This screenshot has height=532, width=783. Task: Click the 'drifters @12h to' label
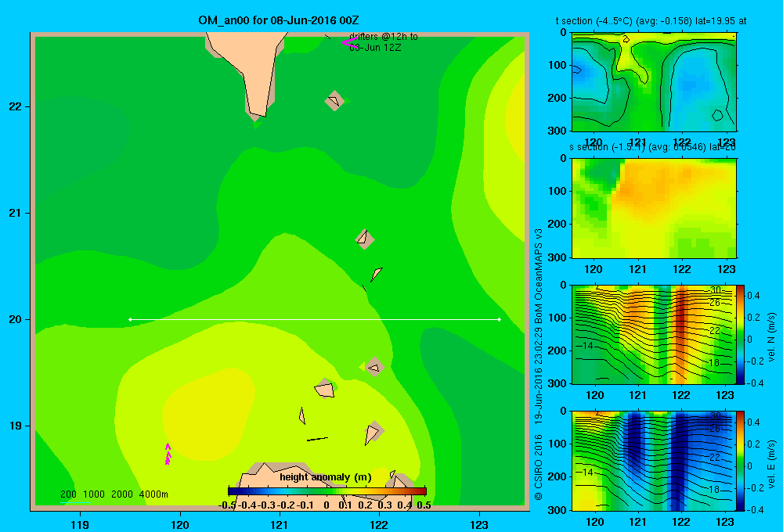[384, 37]
